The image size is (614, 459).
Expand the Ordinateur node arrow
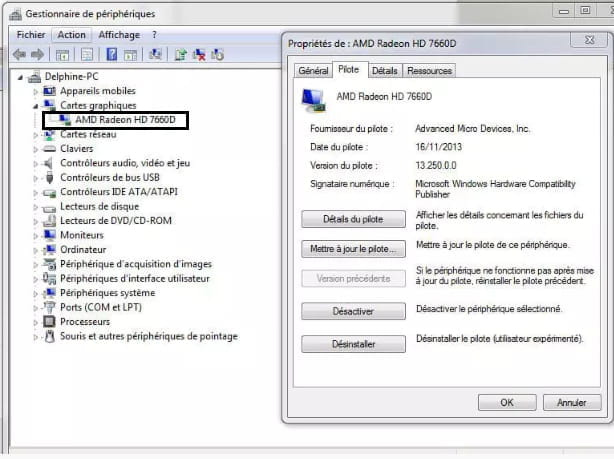tap(36, 250)
